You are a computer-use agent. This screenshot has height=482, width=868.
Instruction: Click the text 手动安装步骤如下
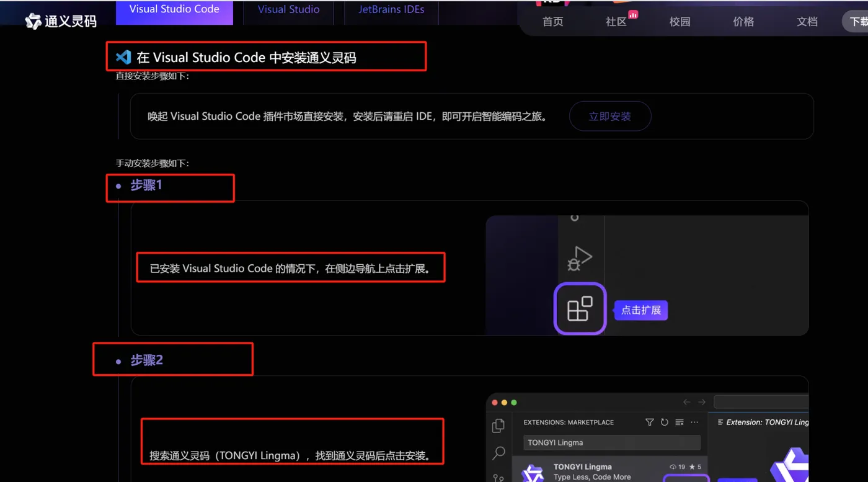pyautogui.click(x=153, y=163)
